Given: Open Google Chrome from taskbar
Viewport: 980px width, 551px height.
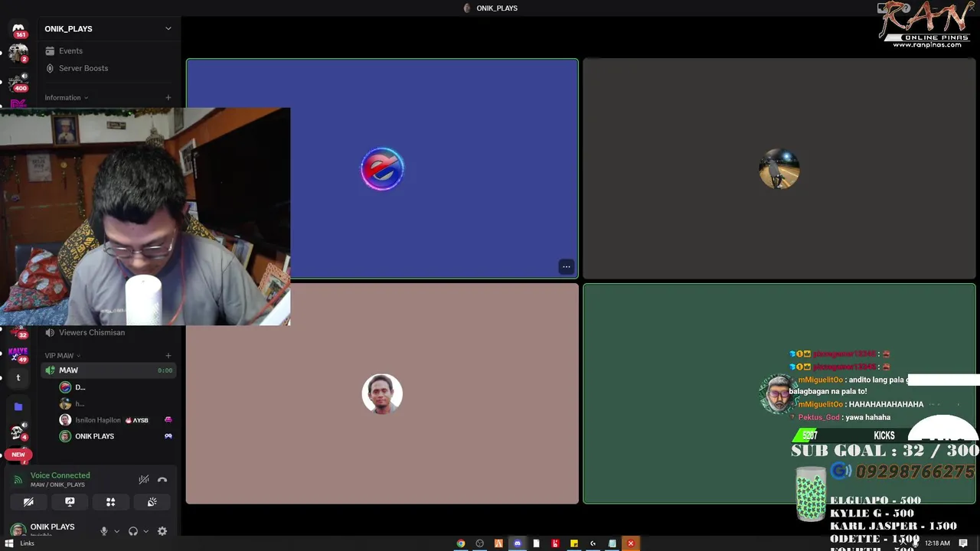Looking at the screenshot, I should tap(461, 543).
